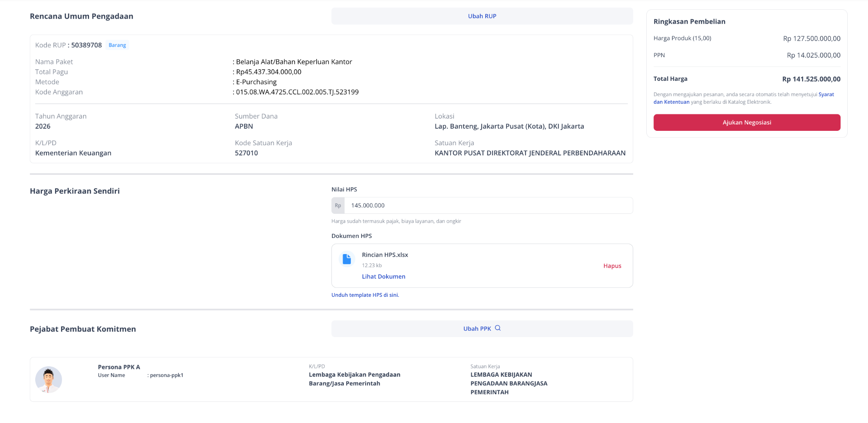Screen dimensions: 868x423
Task: Open the Ubah PPK search button
Action: tap(482, 329)
